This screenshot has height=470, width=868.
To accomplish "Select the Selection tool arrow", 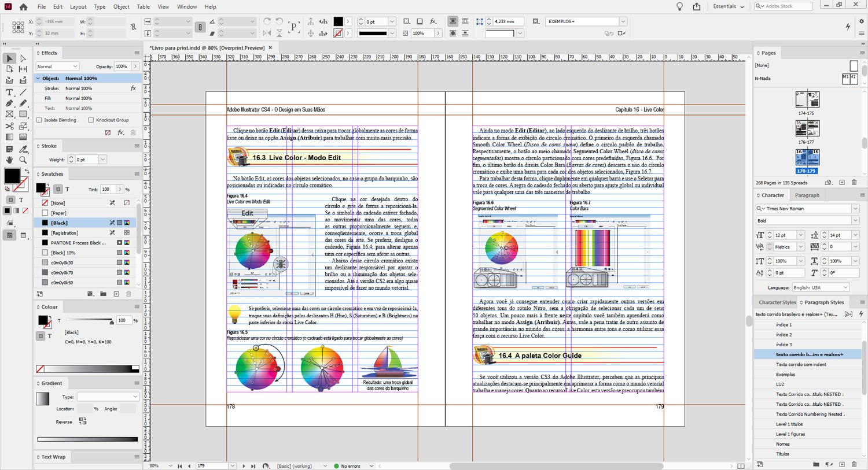I will (9, 58).
